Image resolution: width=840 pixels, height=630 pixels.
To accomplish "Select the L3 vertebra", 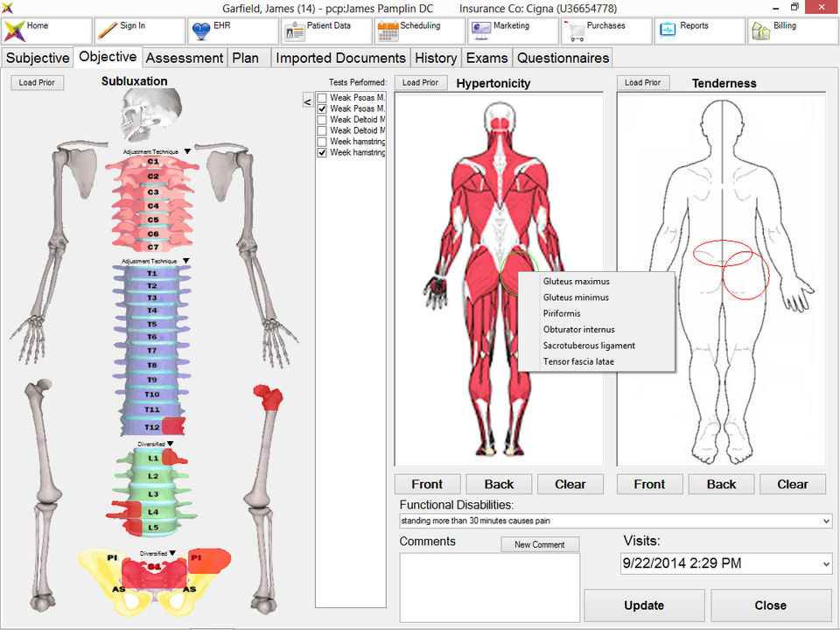I will pyautogui.click(x=152, y=493).
